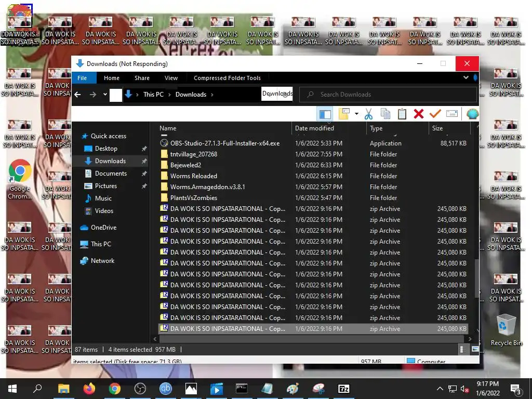Open Folder Options from the toolbar icon

coord(344,114)
